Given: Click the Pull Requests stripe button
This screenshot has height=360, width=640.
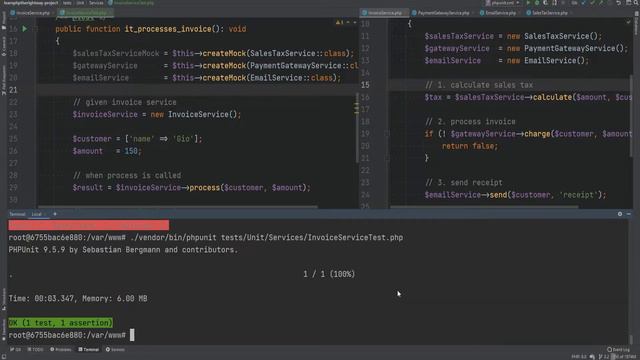Looking at the screenshot, I should 4,81.
